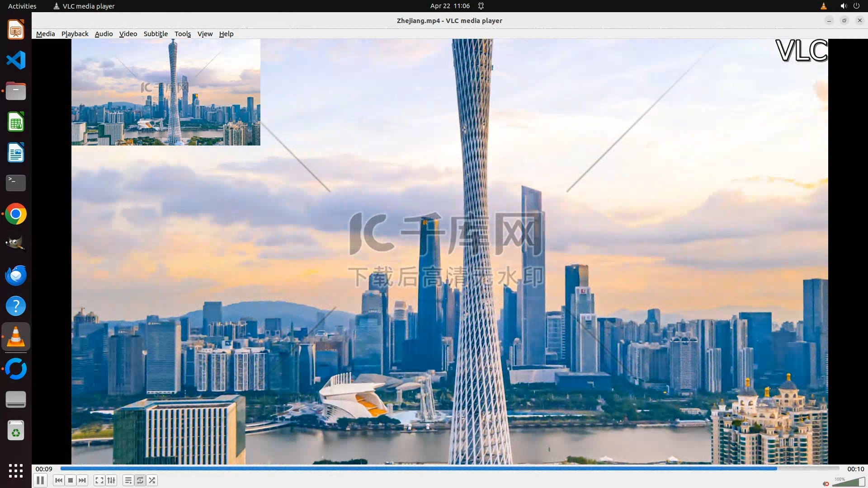Open the Playback menu
The image size is (868, 488).
pos(75,34)
